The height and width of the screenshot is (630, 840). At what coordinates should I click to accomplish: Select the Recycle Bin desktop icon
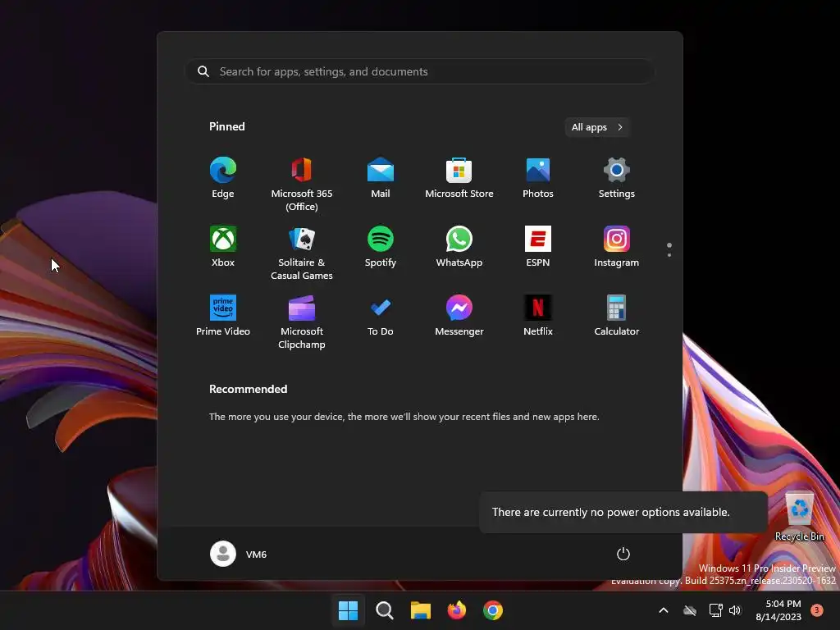tap(799, 517)
